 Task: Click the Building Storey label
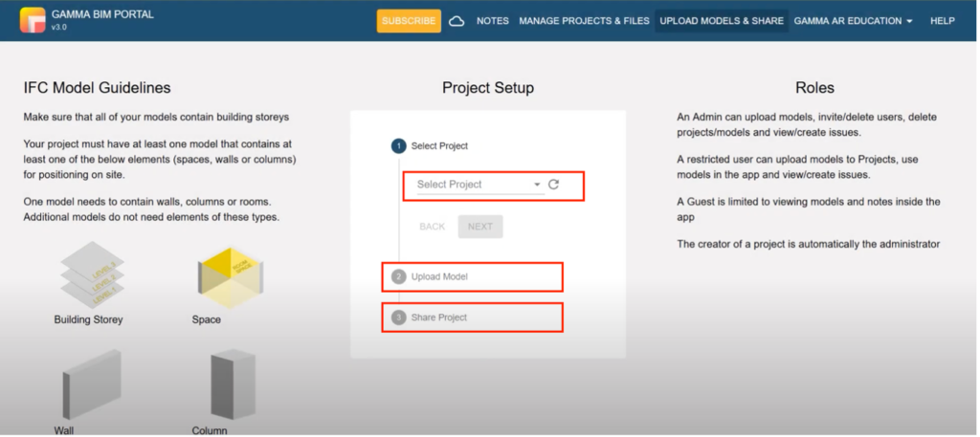(x=89, y=319)
